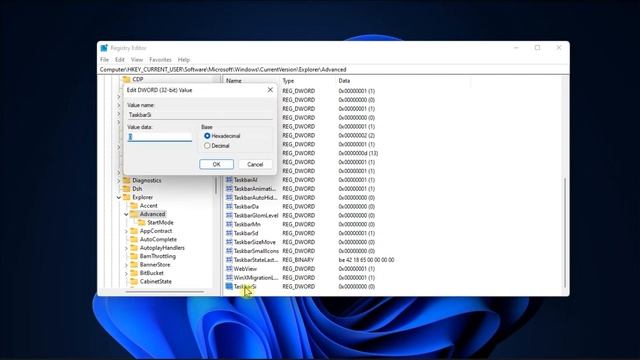
Task: Expand the BitBucket tree key
Action: [x=127, y=273]
